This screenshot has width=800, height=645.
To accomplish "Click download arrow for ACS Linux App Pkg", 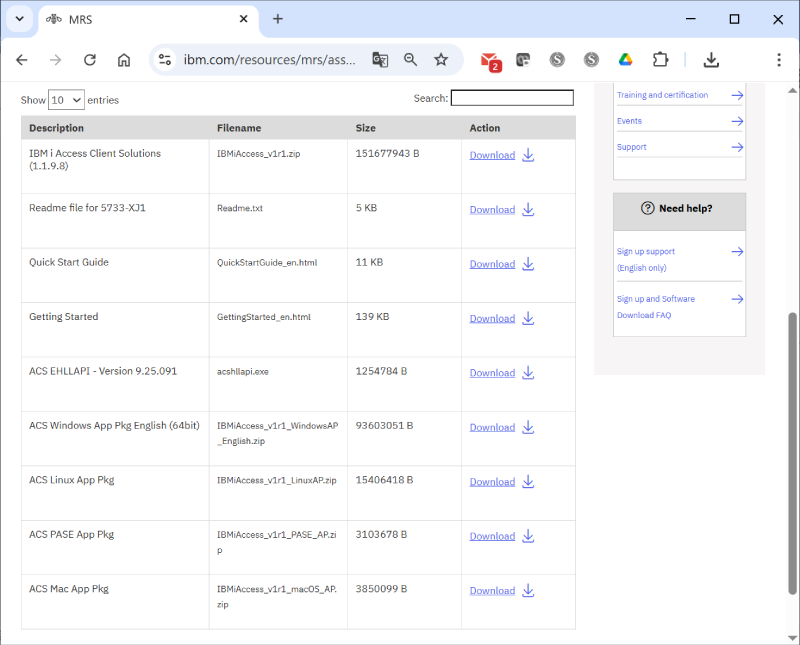I will [528, 482].
